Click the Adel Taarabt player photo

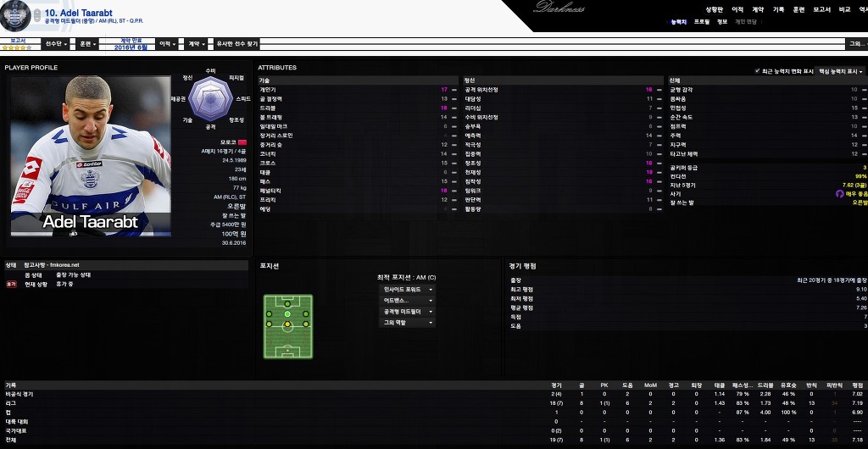coord(91,157)
